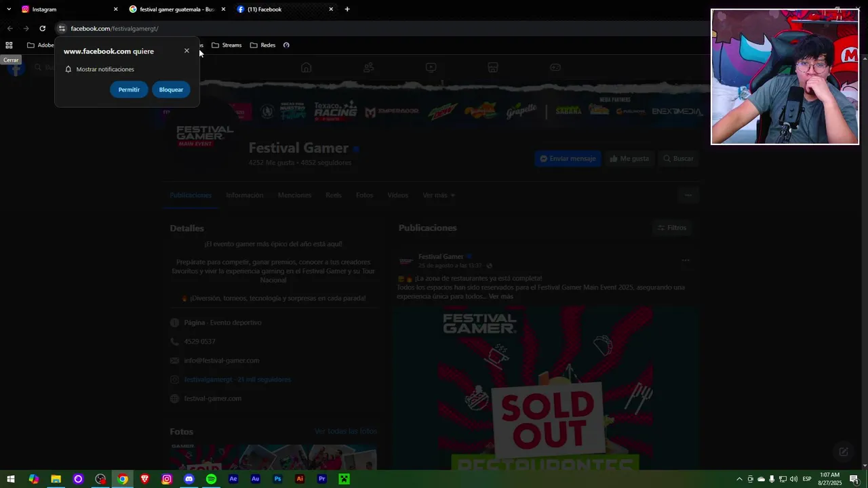Image resolution: width=868 pixels, height=488 pixels.
Task: Open a new browser tab
Action: click(x=347, y=9)
